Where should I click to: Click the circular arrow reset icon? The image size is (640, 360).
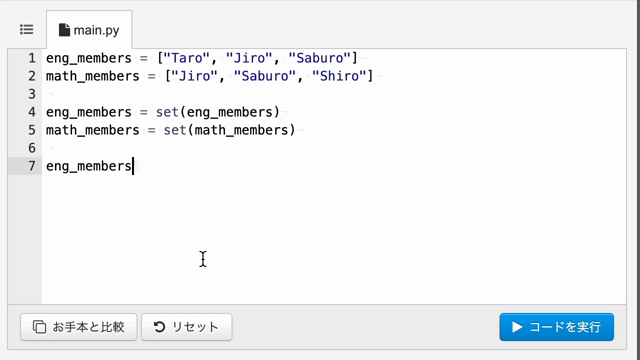pos(159,327)
